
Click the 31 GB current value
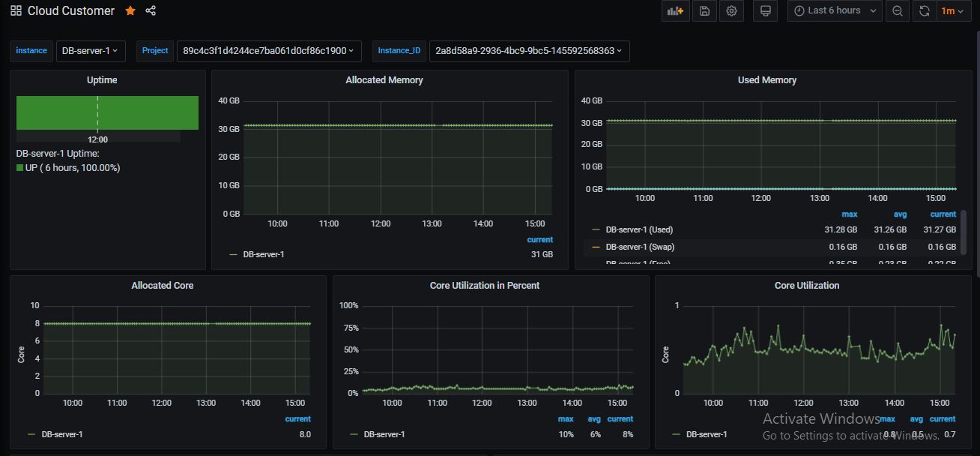coord(542,254)
